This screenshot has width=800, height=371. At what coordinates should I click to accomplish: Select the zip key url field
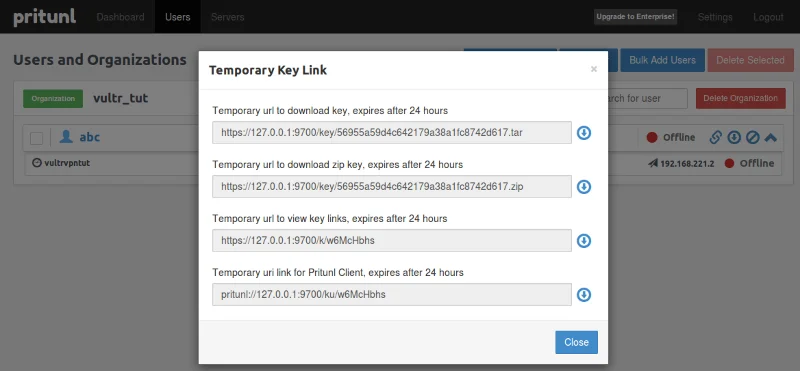click(x=392, y=187)
